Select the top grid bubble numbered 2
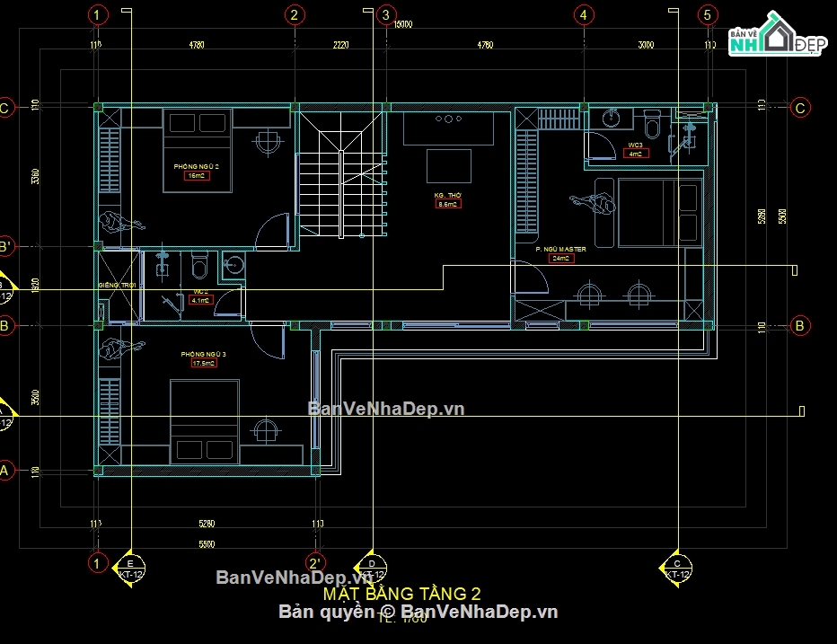This screenshot has width=837, height=644. [295, 15]
